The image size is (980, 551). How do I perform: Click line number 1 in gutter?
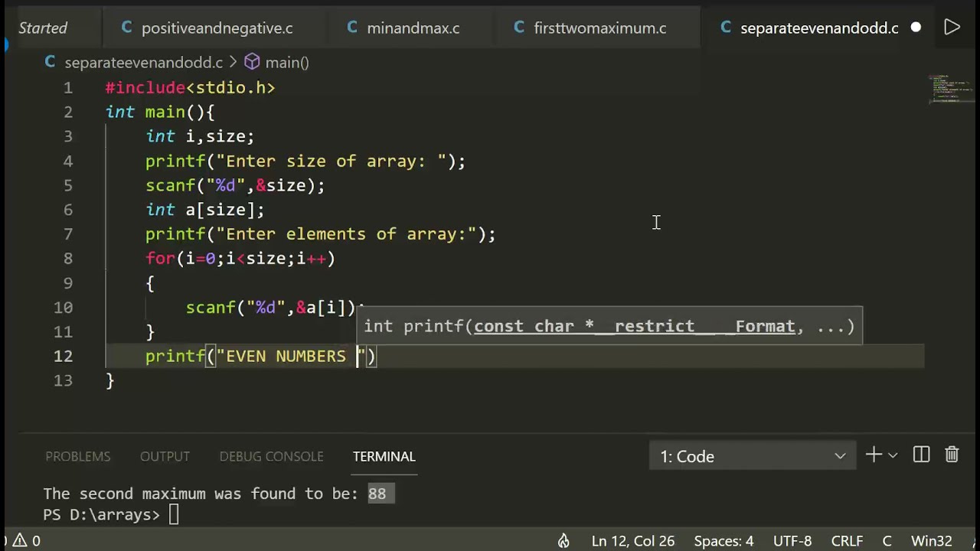coord(68,88)
